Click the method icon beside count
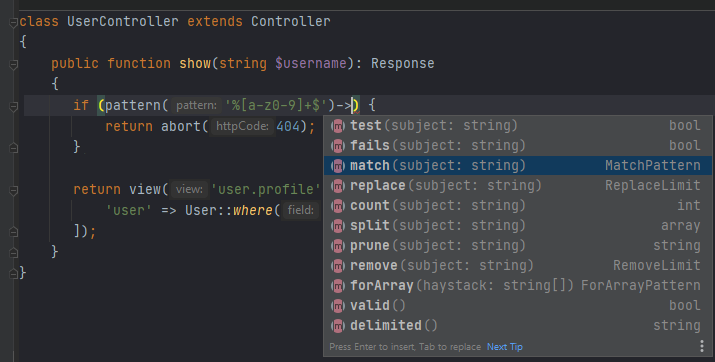Screen dimensions: 715x362 click(x=338, y=206)
